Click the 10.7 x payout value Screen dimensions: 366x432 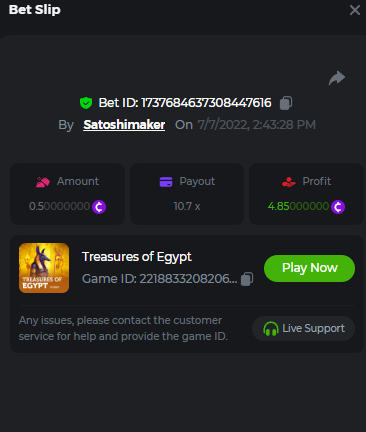[x=187, y=207]
